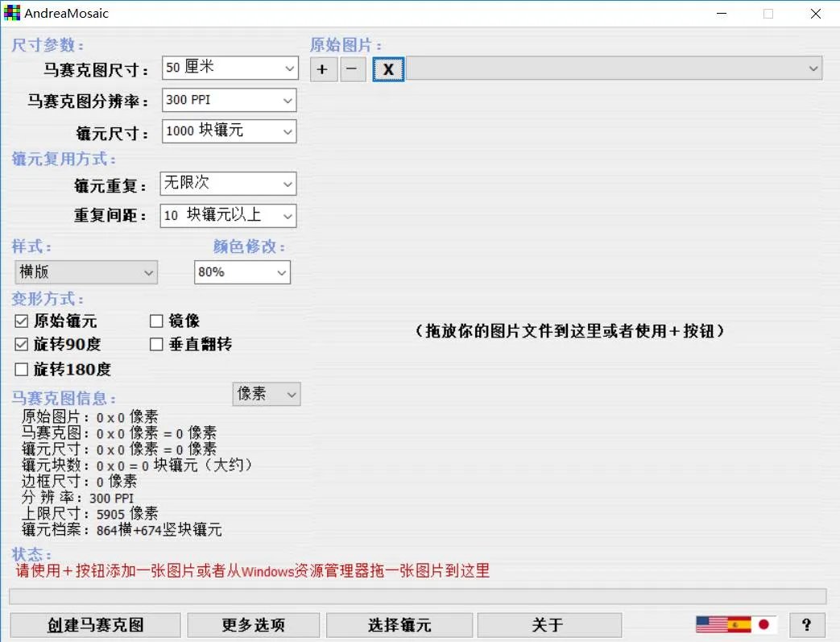
Task: Switch language with the US flag
Action: coord(711,624)
